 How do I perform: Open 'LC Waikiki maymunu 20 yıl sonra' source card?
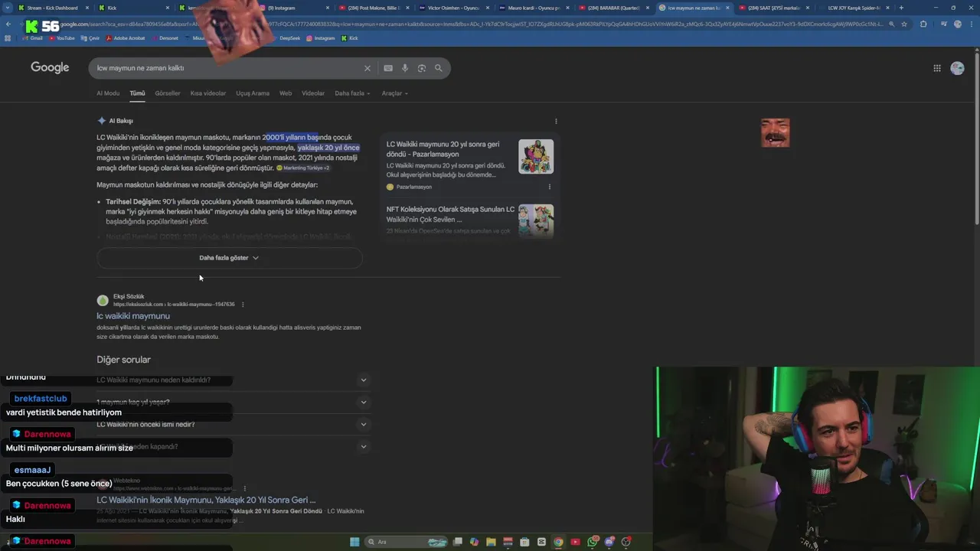pos(470,165)
